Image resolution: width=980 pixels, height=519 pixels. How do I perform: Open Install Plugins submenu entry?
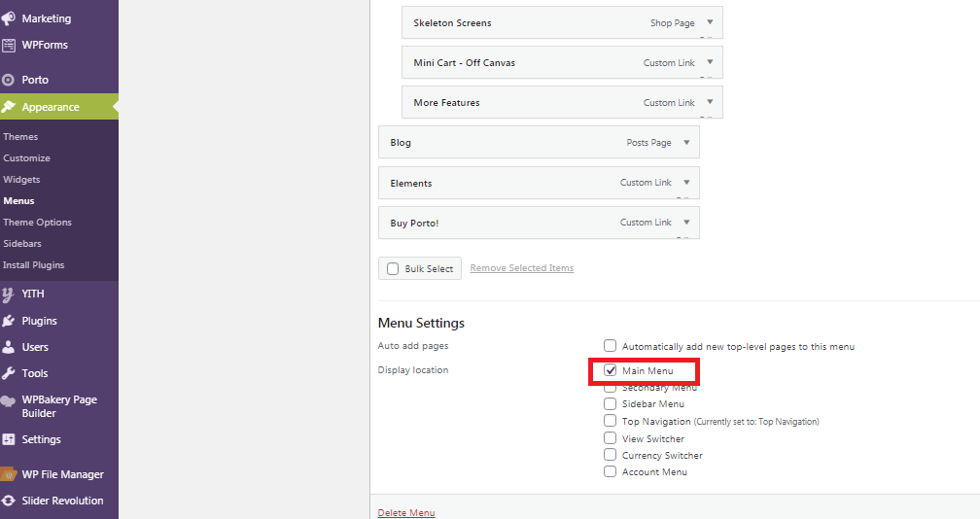click(34, 265)
